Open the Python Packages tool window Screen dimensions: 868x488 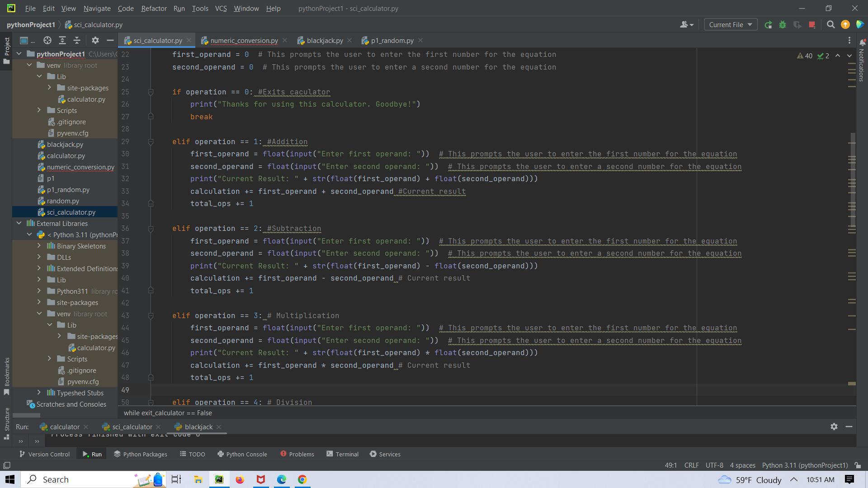(141, 454)
